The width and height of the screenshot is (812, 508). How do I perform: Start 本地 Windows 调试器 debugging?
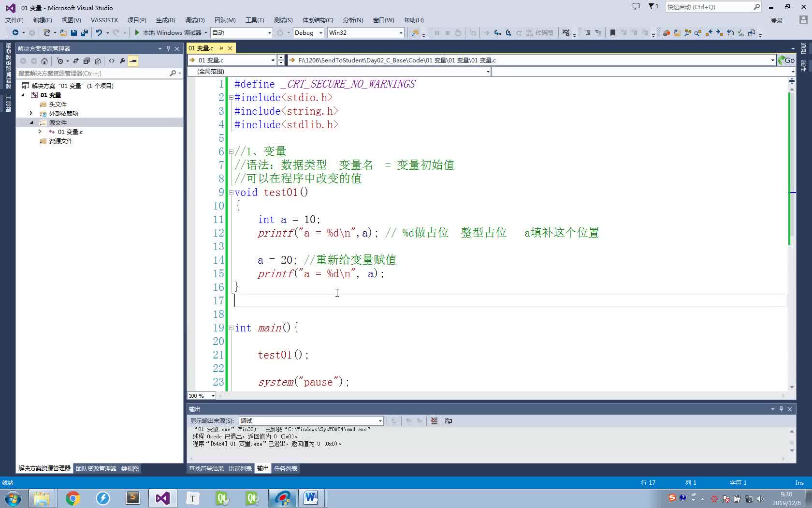click(168, 32)
